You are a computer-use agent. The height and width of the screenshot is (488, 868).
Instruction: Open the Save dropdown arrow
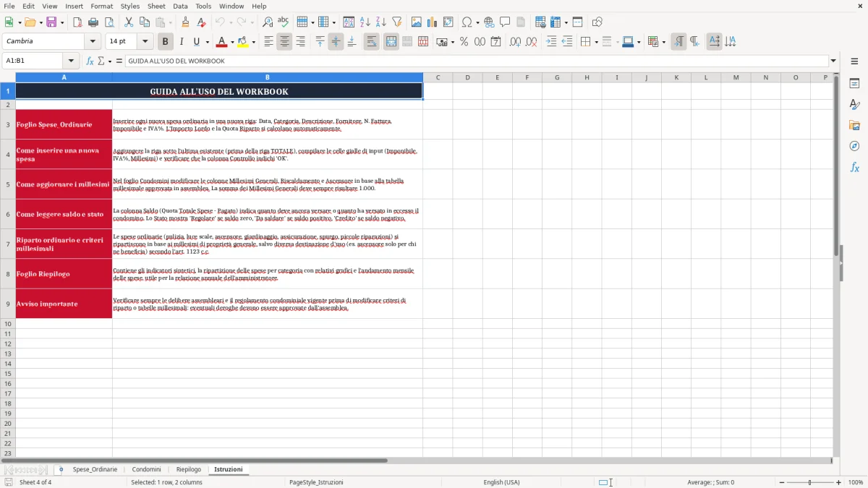pos(62,22)
